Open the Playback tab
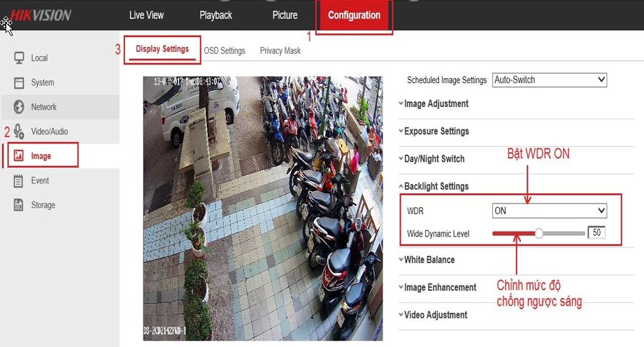Image resolution: width=644 pixels, height=347 pixels. click(x=215, y=15)
